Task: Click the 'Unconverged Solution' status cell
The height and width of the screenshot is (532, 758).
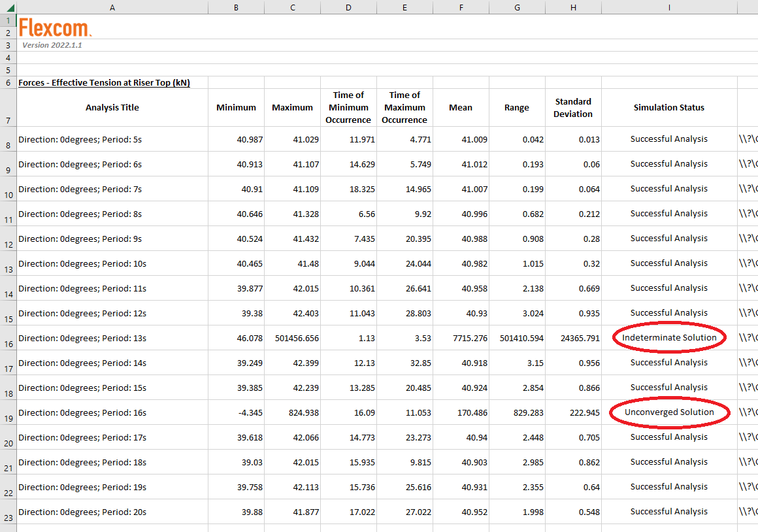Action: pos(669,412)
